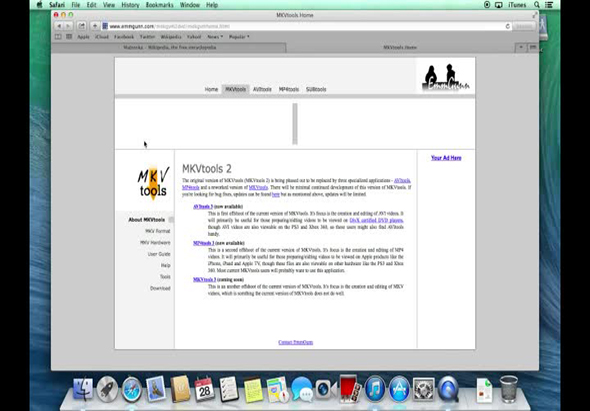The width and height of the screenshot is (590, 411).
Task: Click the Your Ad Here link
Action: tap(446, 158)
